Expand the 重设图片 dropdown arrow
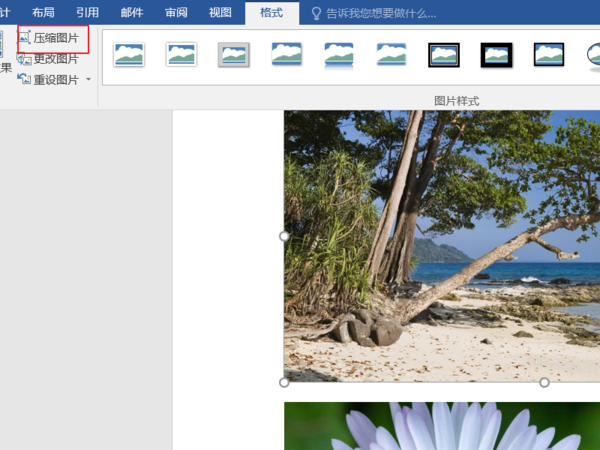 pos(88,80)
